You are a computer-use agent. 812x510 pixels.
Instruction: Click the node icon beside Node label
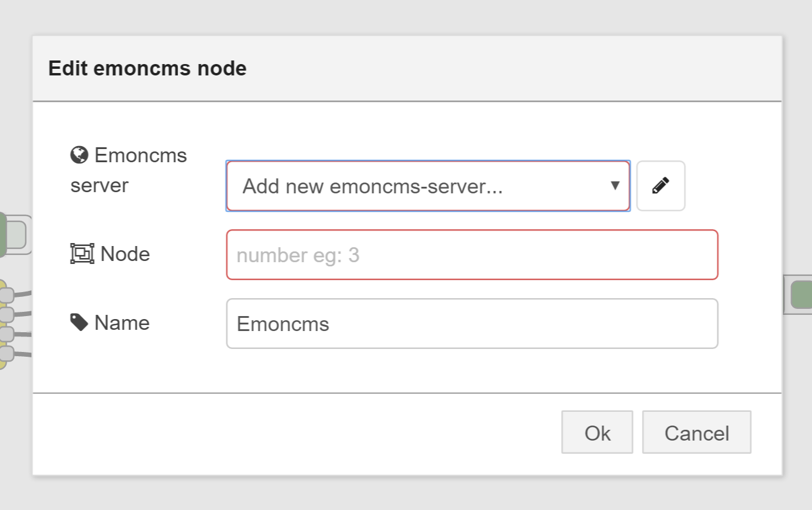point(82,254)
